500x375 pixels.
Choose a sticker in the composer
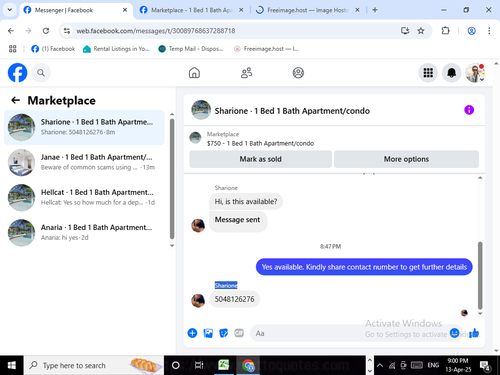tap(224, 333)
